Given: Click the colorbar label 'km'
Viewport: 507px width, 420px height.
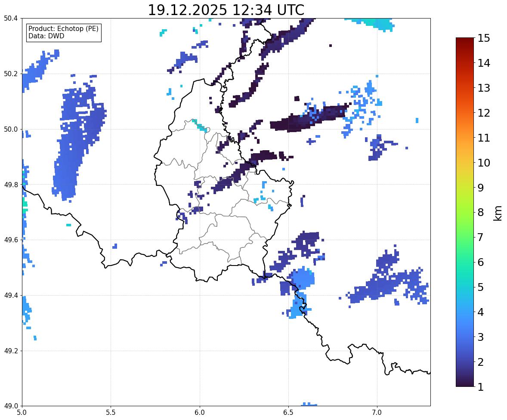Looking at the screenshot, I should [498, 213].
